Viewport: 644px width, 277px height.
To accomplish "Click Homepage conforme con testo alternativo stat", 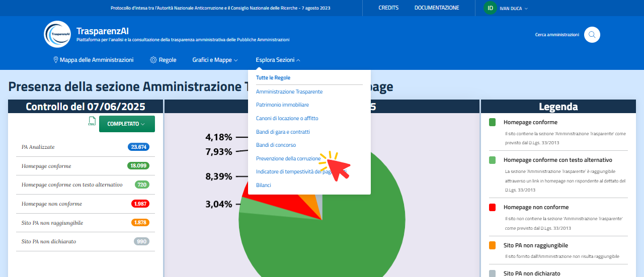I will (72, 184).
